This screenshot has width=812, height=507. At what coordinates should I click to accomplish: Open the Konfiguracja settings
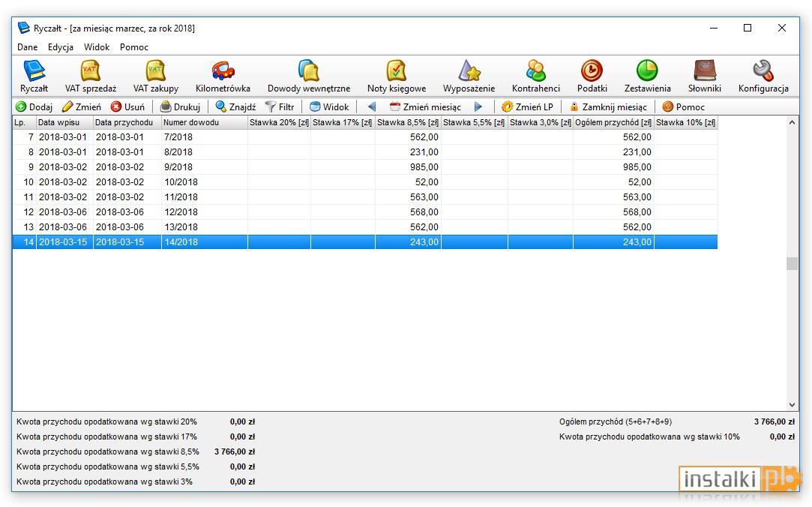click(x=763, y=76)
